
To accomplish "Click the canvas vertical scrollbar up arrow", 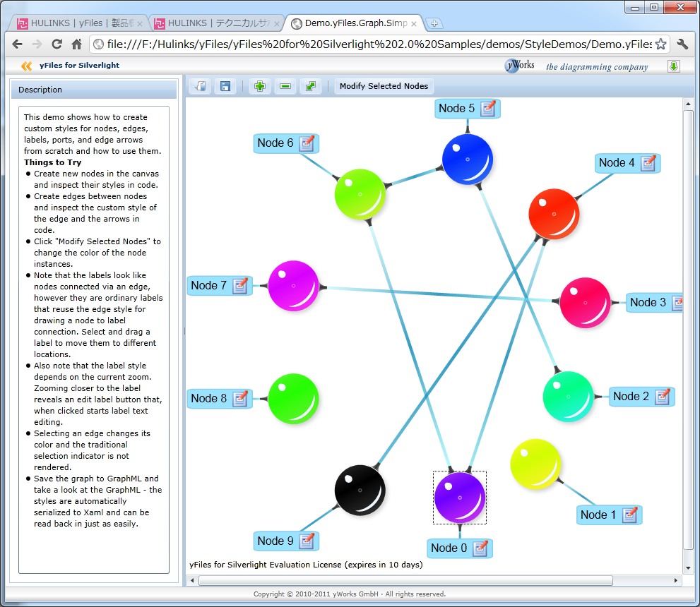I will 688,104.
